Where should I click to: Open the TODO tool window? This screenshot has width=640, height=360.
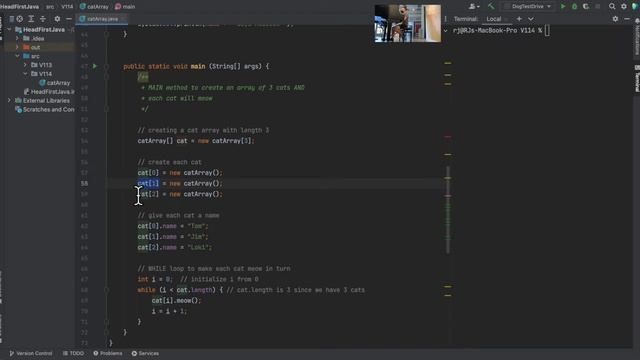click(x=73, y=353)
